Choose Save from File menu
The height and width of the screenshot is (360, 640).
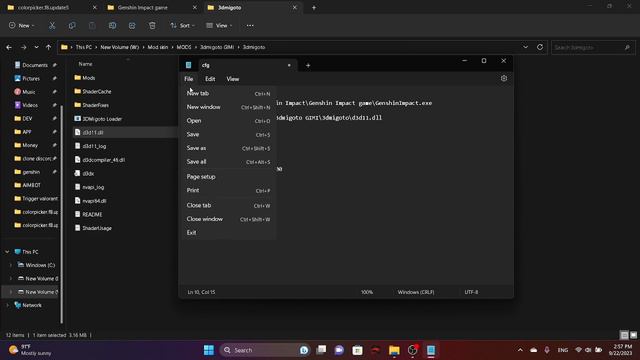228,135
